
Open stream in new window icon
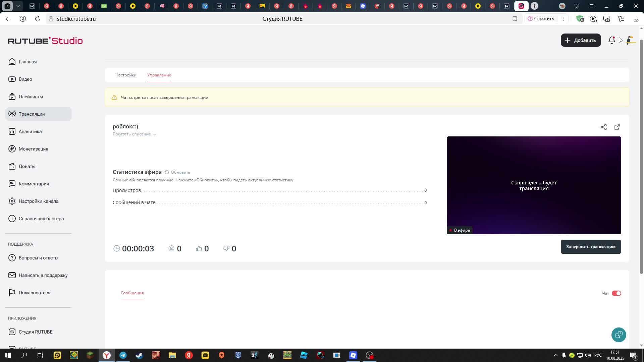[x=617, y=127]
